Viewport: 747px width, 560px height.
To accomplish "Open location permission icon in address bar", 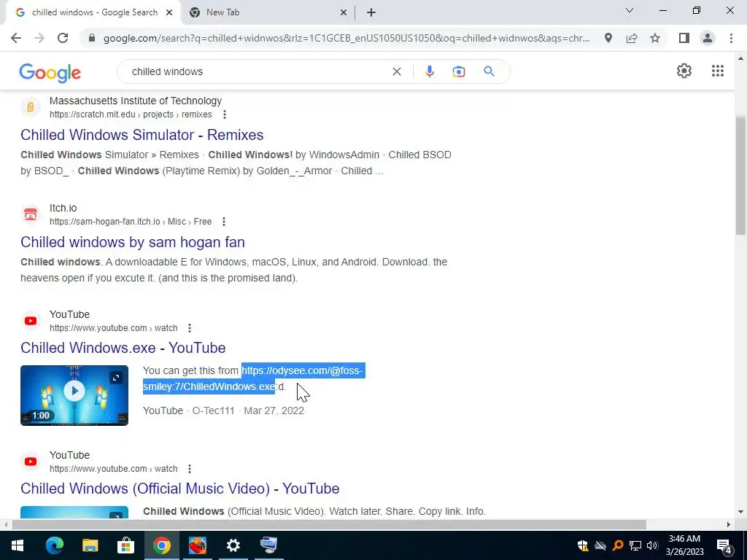I will click(x=608, y=38).
